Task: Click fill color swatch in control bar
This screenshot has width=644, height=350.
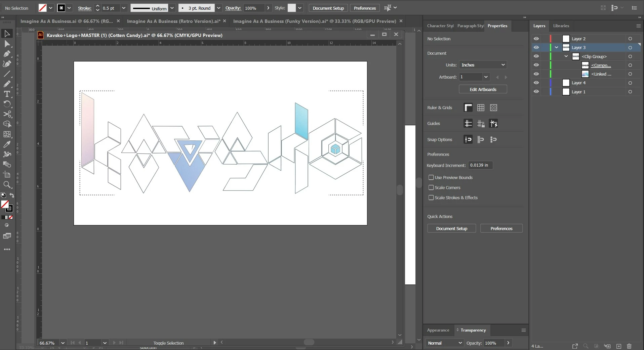Action: tap(42, 8)
